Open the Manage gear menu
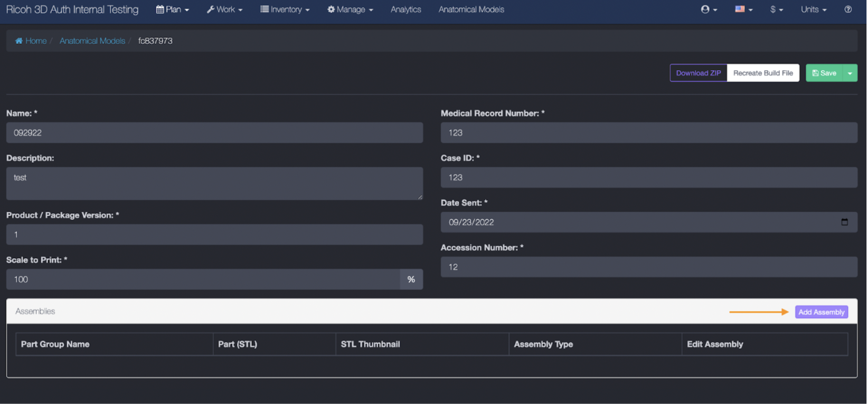The height and width of the screenshot is (404, 868). [350, 9]
